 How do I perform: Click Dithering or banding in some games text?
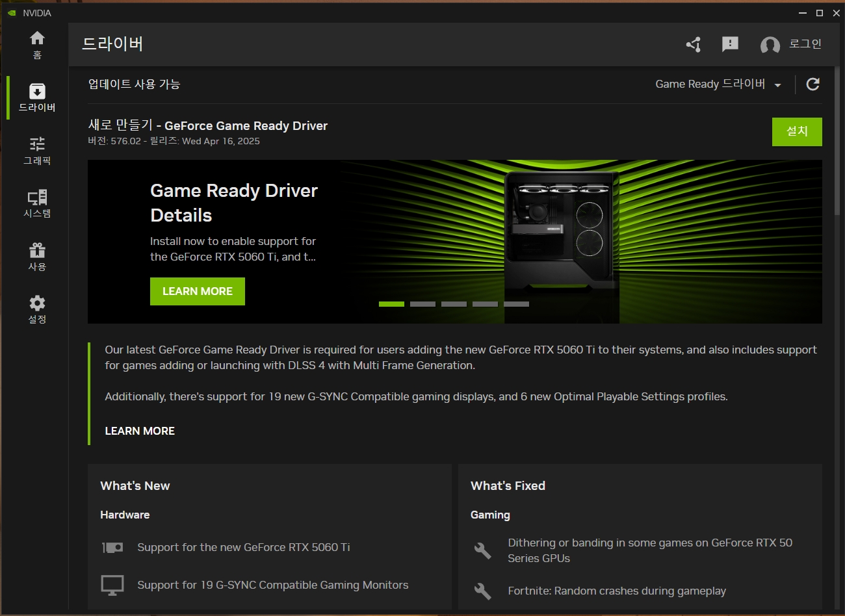[650, 550]
